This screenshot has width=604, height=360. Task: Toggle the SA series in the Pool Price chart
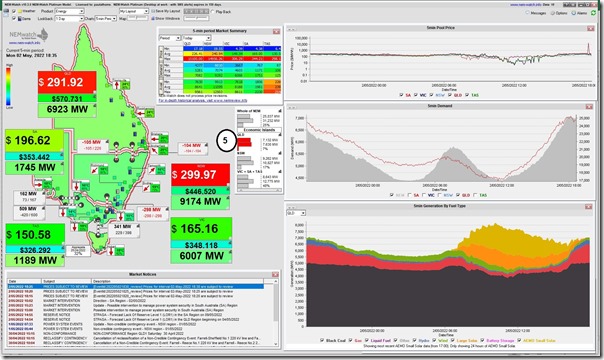coord(401,95)
